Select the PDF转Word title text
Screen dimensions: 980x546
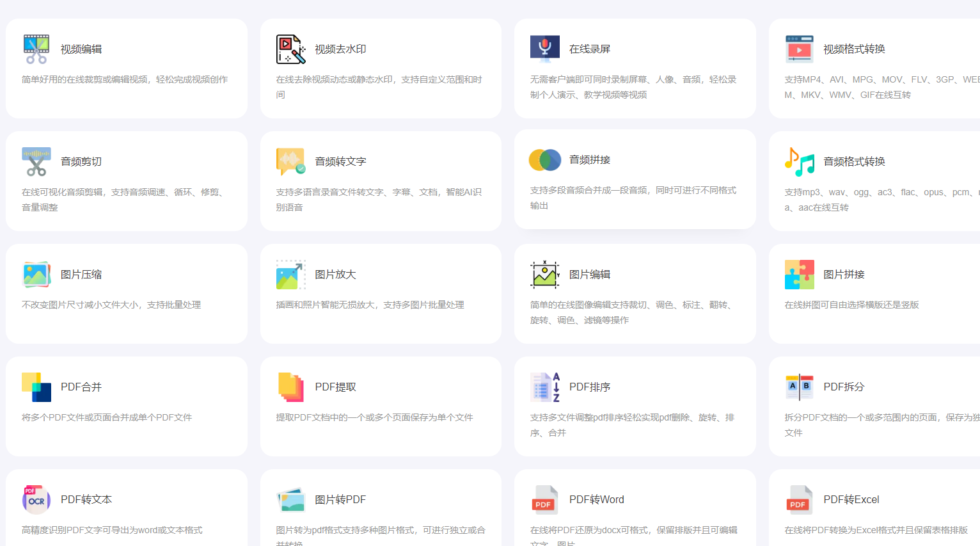597,500
